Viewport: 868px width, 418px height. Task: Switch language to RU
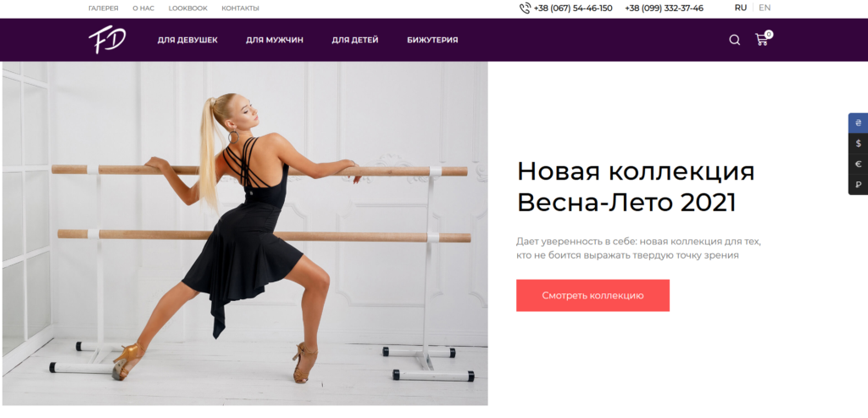tap(740, 8)
